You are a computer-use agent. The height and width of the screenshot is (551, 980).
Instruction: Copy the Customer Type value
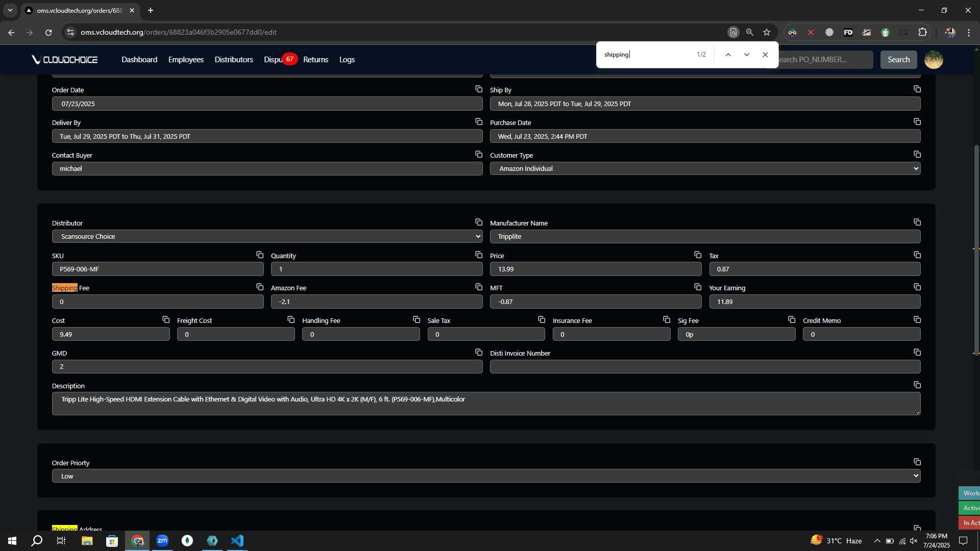917,155
